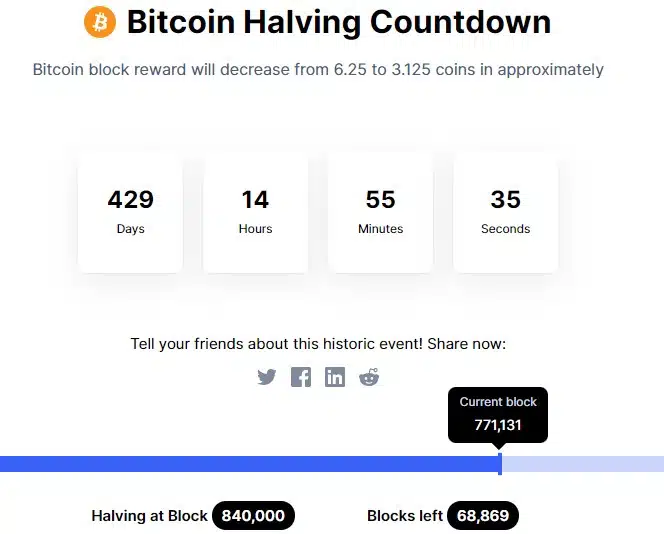Image resolution: width=664 pixels, height=534 pixels.
Task: Click the Tell your friends share prompt
Action: 318,344
